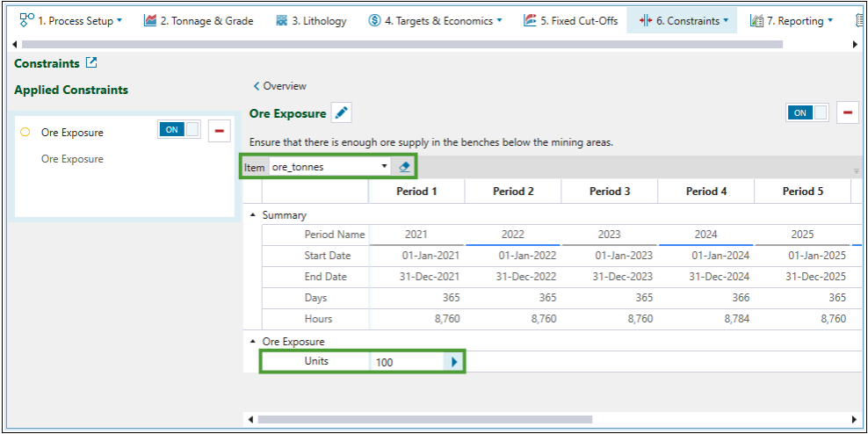Click the 366 days cell
The height and width of the screenshot is (434, 868).
pos(705,298)
